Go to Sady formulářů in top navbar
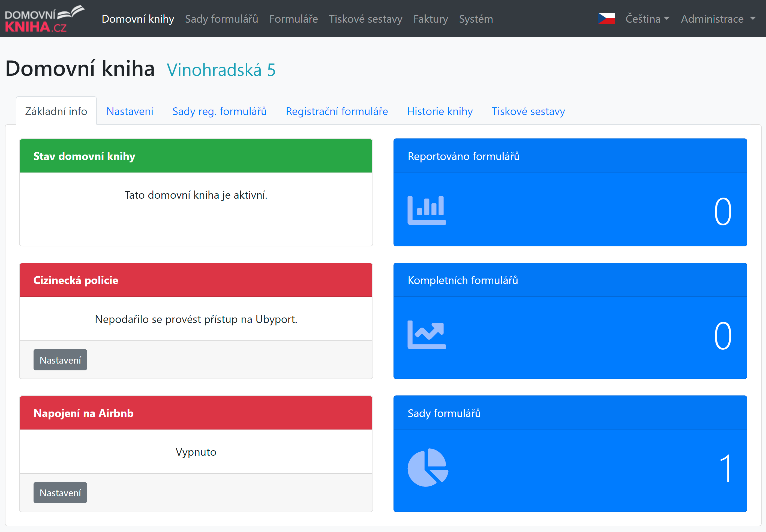Viewport: 766px width, 532px height. (221, 19)
